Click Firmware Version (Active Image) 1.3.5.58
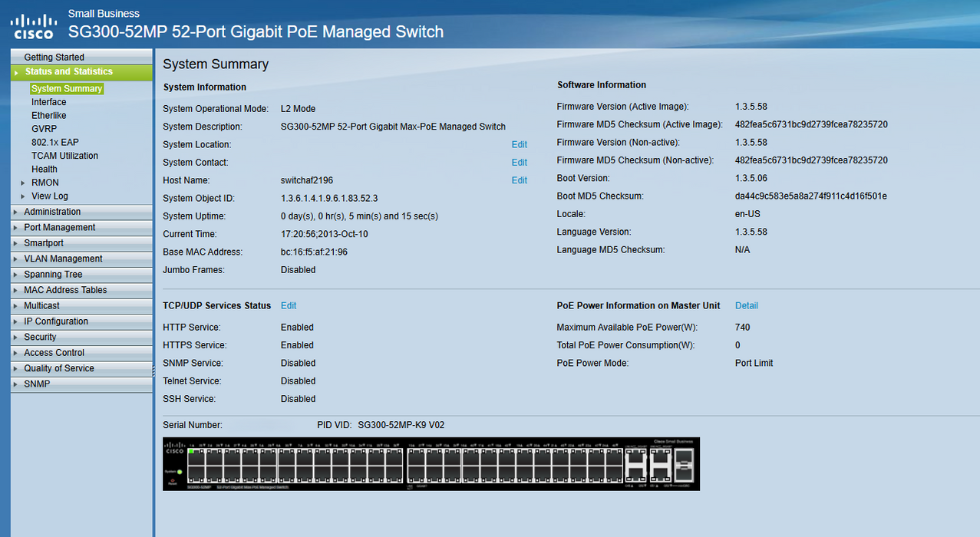Viewport: 980px width, 537px height. click(751, 107)
